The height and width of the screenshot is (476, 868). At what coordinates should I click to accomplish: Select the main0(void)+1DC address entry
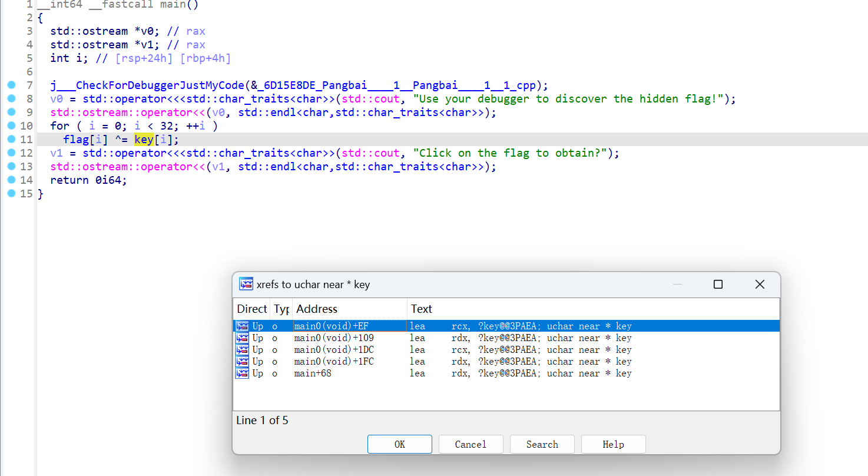[333, 350]
